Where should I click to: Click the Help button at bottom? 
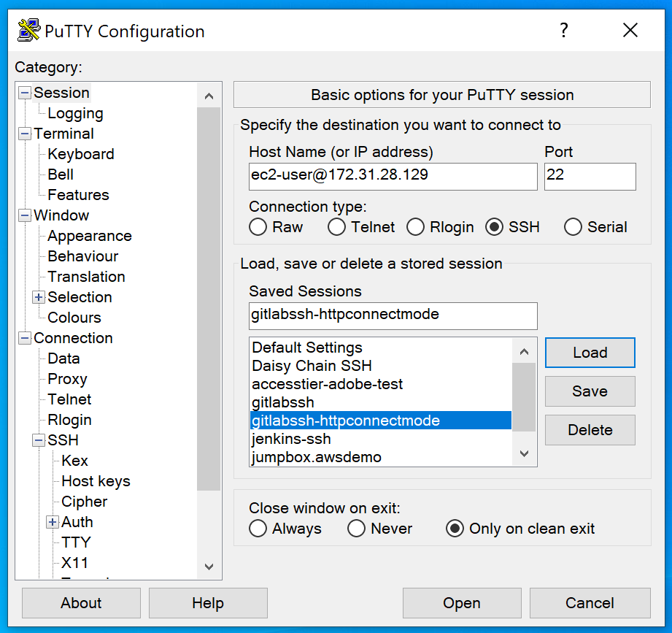pos(208,603)
